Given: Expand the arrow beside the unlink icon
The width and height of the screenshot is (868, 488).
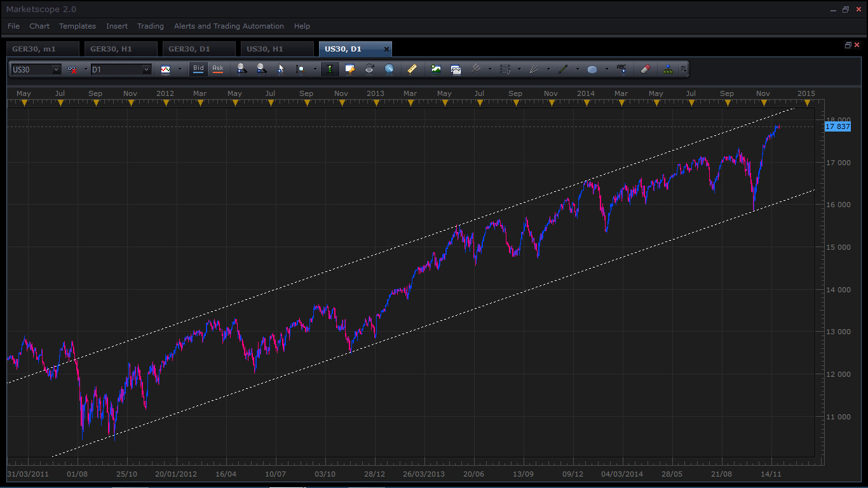Looking at the screenshot, I should click(x=85, y=69).
